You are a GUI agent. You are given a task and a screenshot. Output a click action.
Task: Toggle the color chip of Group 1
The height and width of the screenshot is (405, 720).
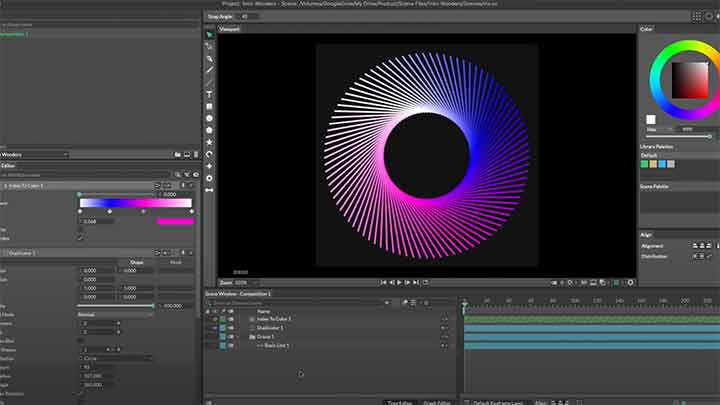pyautogui.click(x=223, y=337)
